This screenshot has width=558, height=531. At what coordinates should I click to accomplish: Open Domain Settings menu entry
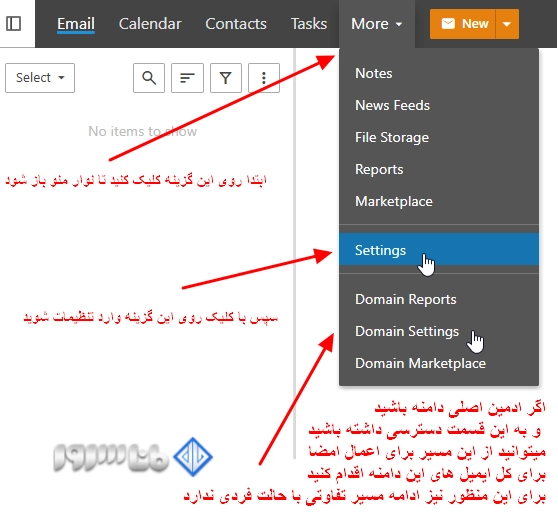point(439,331)
